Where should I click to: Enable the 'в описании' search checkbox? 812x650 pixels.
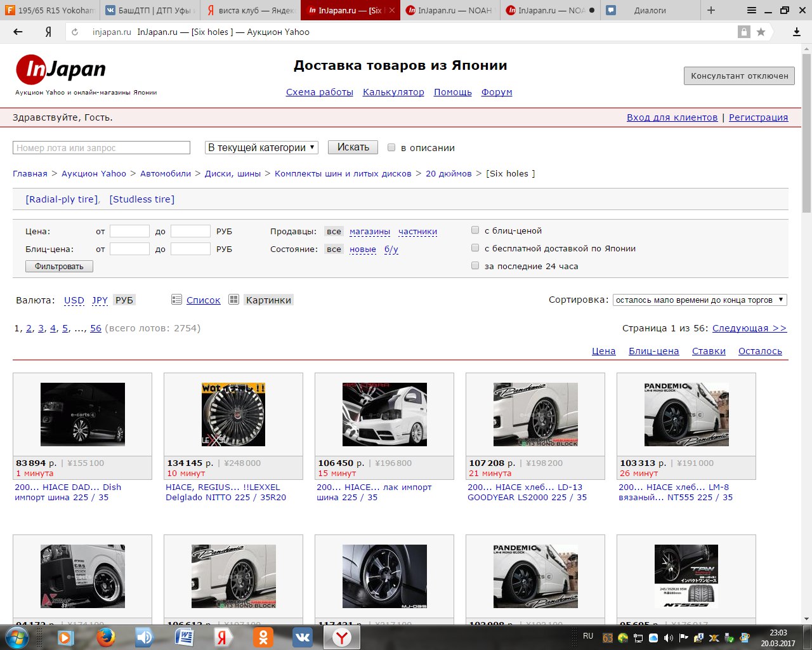coord(391,147)
